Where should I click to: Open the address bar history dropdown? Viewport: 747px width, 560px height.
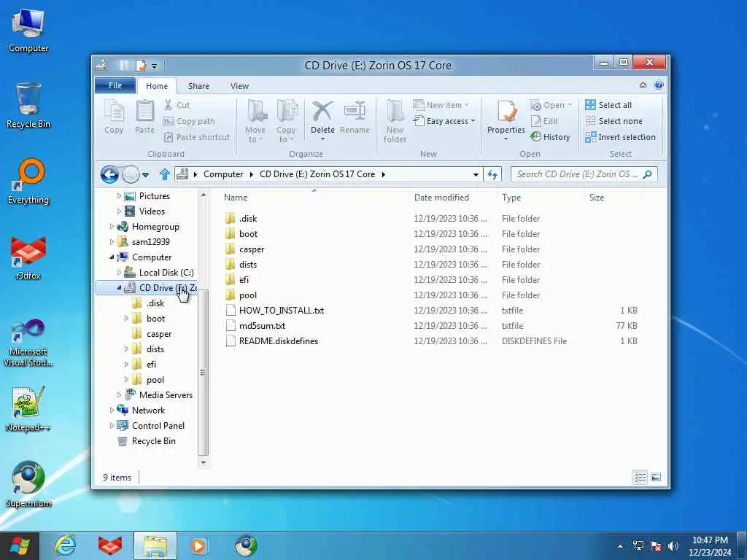pyautogui.click(x=476, y=175)
